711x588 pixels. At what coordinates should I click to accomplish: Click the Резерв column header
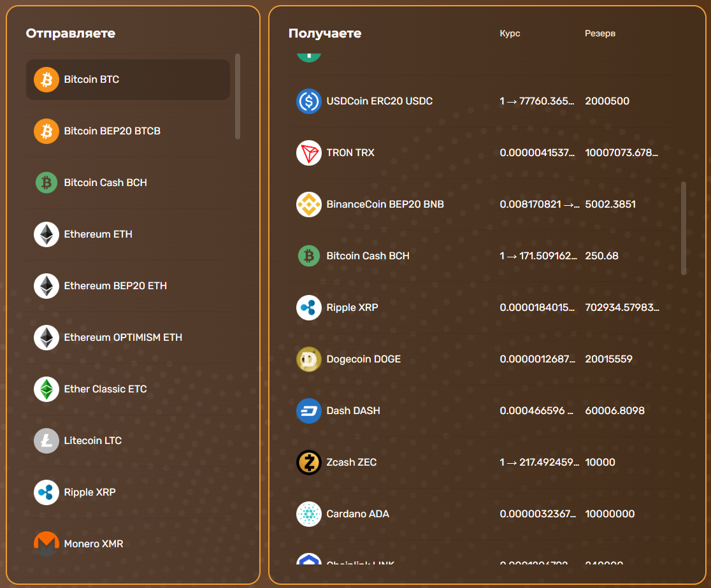(x=600, y=34)
